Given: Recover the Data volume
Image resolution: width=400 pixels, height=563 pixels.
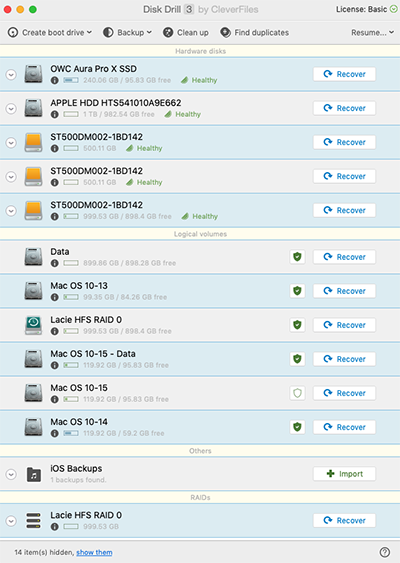Looking at the screenshot, I should (344, 257).
